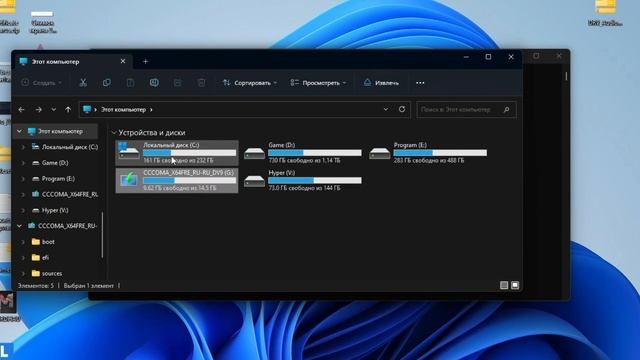Image resolution: width=640 pixels, height=360 pixels.
Task: Expand the efi folder node
Action: [23, 258]
